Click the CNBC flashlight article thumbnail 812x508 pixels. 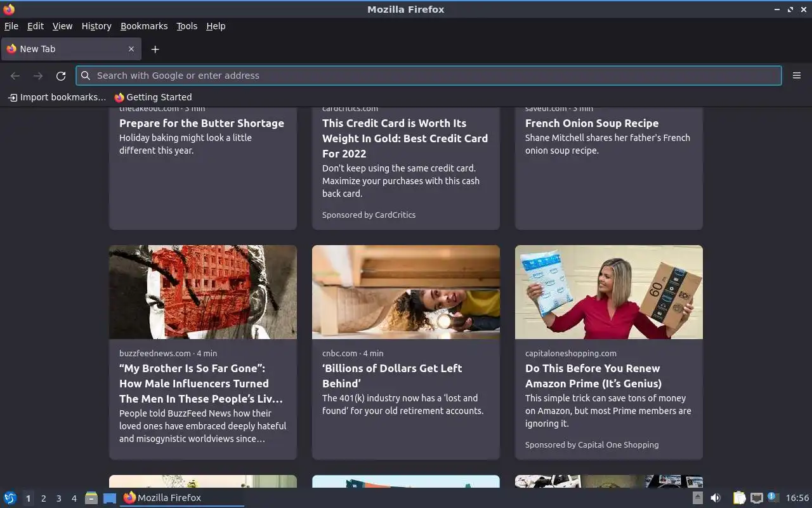click(406, 292)
